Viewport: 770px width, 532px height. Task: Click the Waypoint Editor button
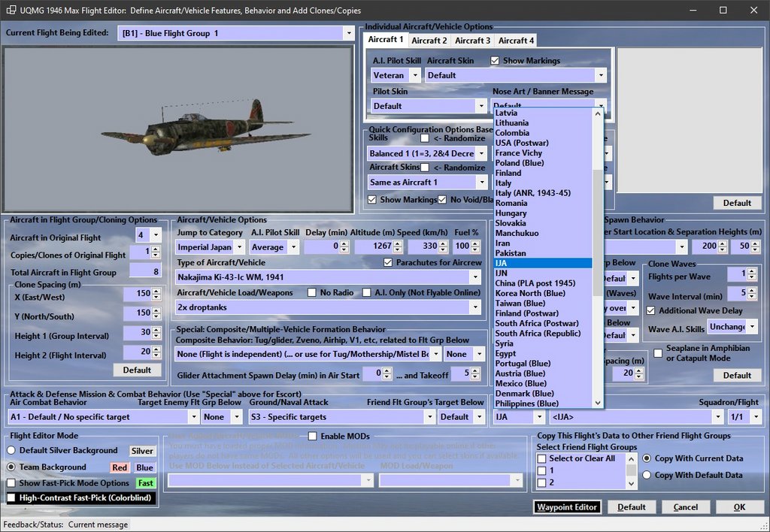coord(566,507)
